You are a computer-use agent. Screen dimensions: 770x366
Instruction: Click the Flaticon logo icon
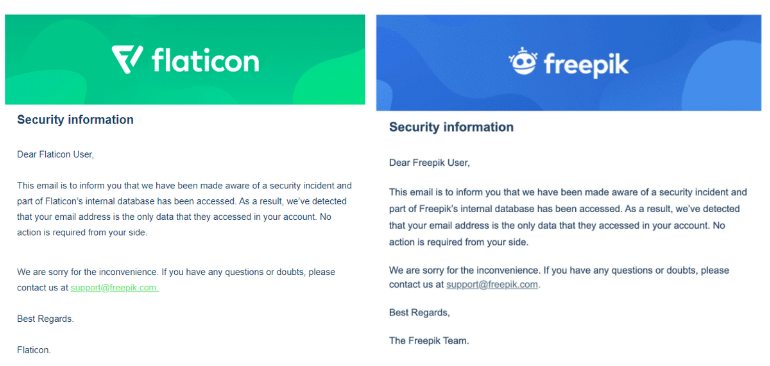point(127,59)
